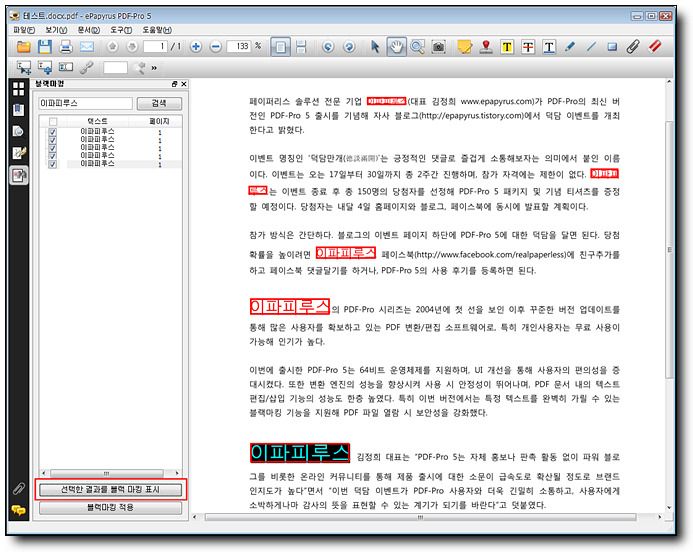The width and height of the screenshot is (693, 552).
Task: Open the 파일 menu
Action: coord(24,30)
